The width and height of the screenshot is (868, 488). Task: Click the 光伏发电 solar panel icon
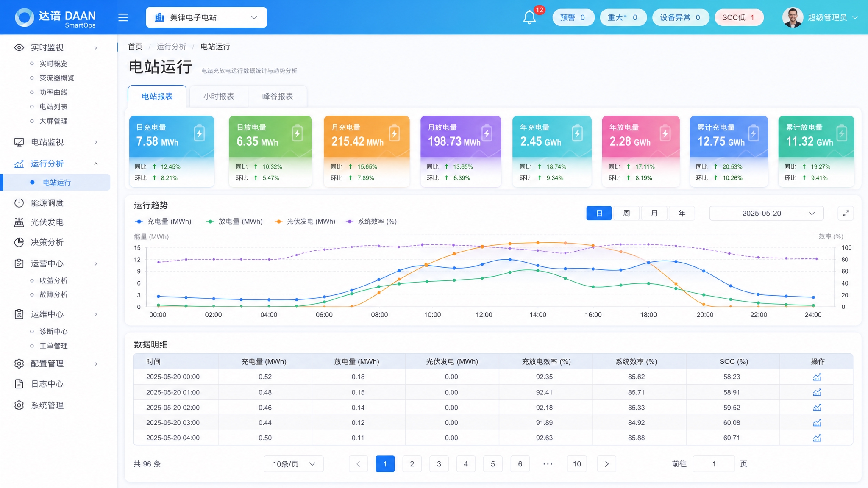[x=19, y=222]
